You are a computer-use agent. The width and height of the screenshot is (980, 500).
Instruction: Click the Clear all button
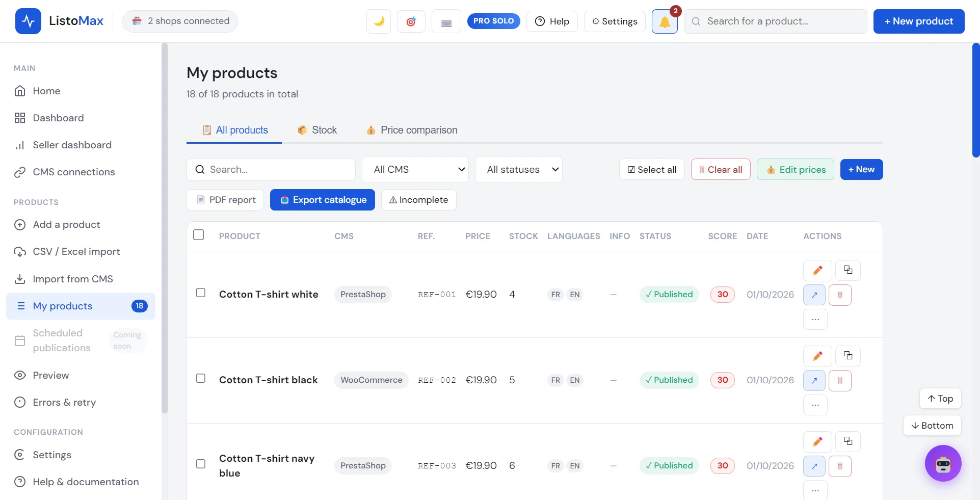click(721, 170)
